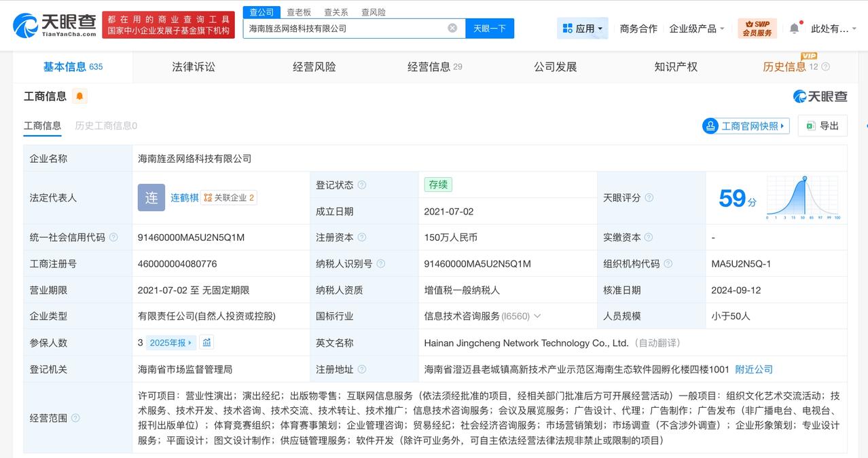Open the 应用 dropdown menu
This screenshot has width=868, height=458.
point(583,28)
